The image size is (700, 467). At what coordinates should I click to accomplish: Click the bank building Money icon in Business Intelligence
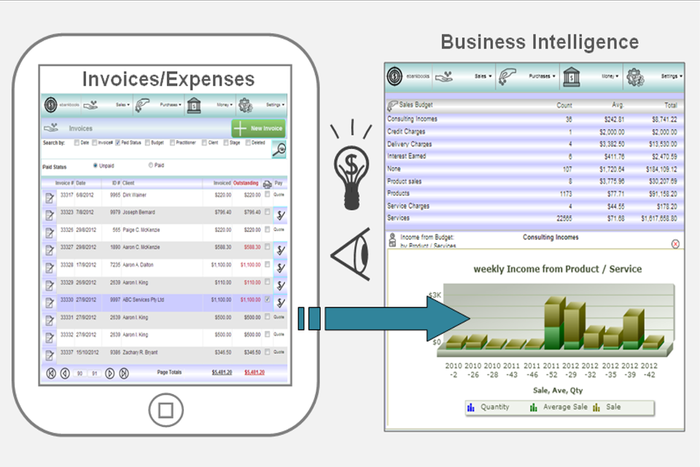pyautogui.click(x=571, y=76)
